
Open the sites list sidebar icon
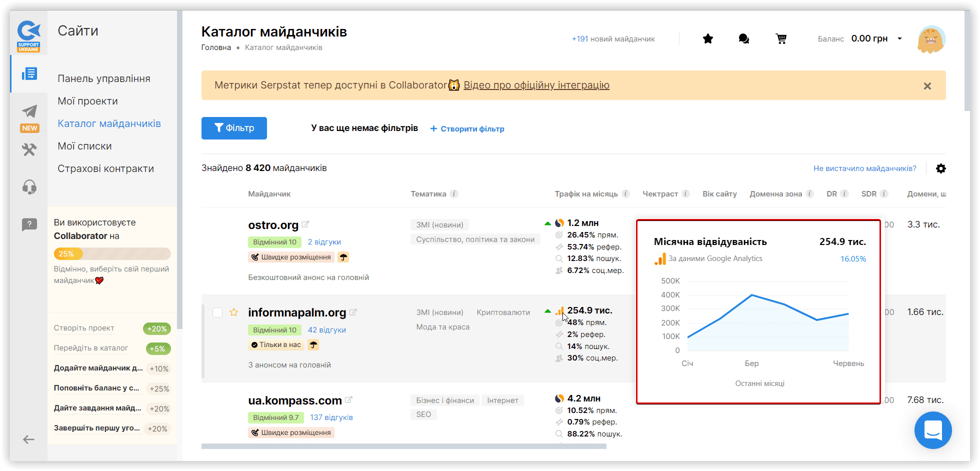(x=29, y=74)
